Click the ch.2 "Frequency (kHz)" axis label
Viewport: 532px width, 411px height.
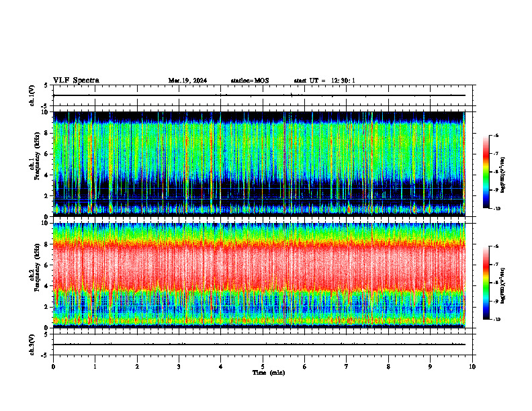37,267
